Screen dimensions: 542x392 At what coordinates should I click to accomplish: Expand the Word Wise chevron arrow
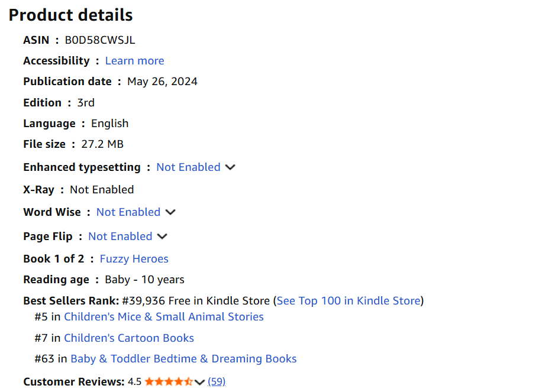170,212
